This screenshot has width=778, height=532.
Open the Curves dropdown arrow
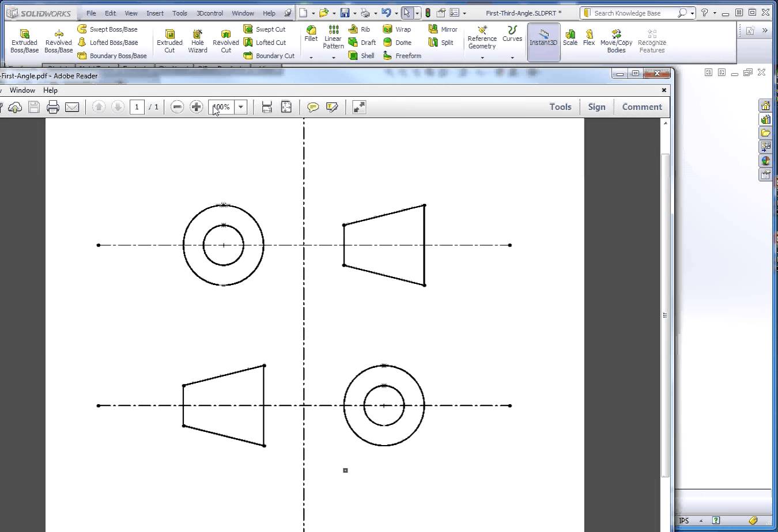pyautogui.click(x=512, y=58)
